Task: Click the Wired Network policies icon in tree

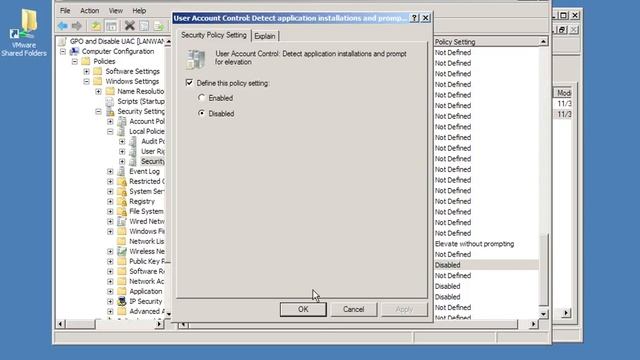Action: pyautogui.click(x=122, y=222)
